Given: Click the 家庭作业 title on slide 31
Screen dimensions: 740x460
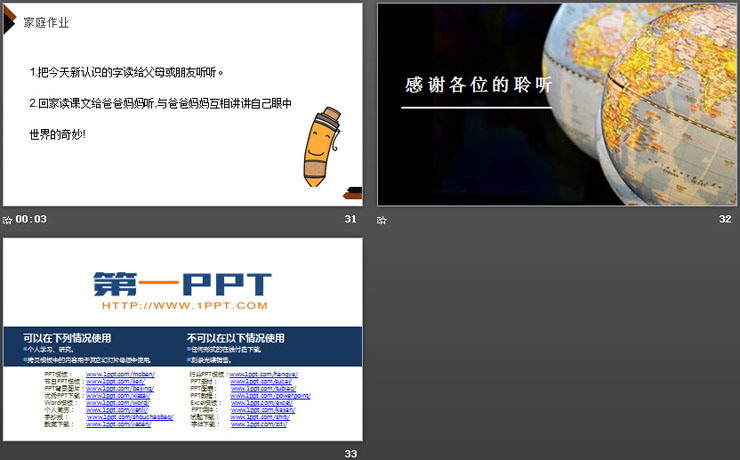Looking at the screenshot, I should 46,23.
